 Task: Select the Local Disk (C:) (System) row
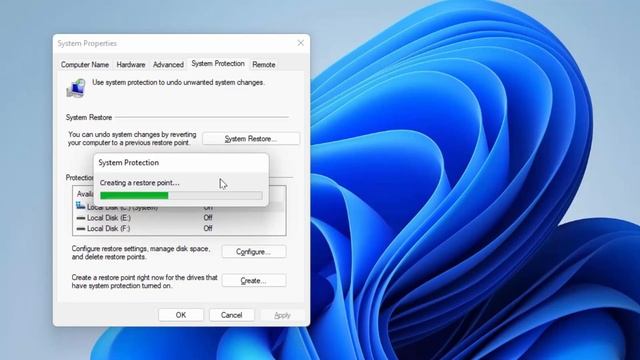point(179,208)
